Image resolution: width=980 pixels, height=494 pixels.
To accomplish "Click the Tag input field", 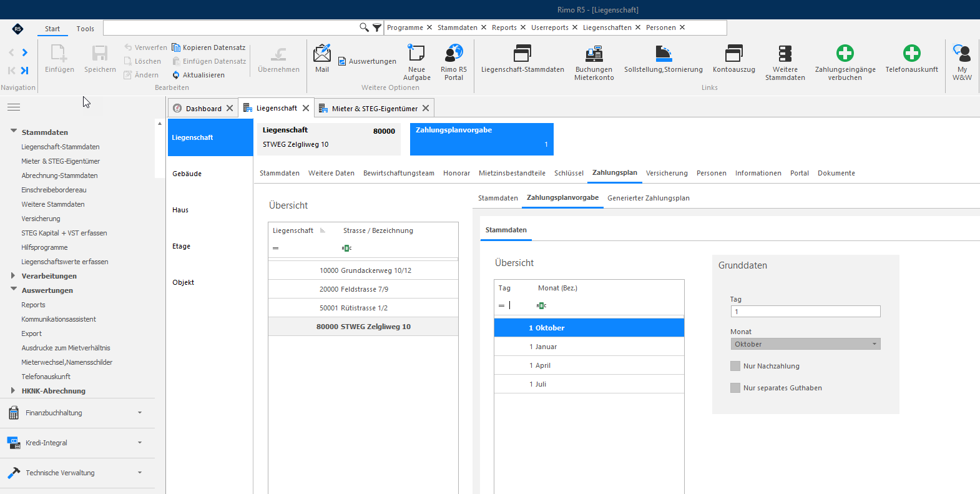I will (x=805, y=312).
